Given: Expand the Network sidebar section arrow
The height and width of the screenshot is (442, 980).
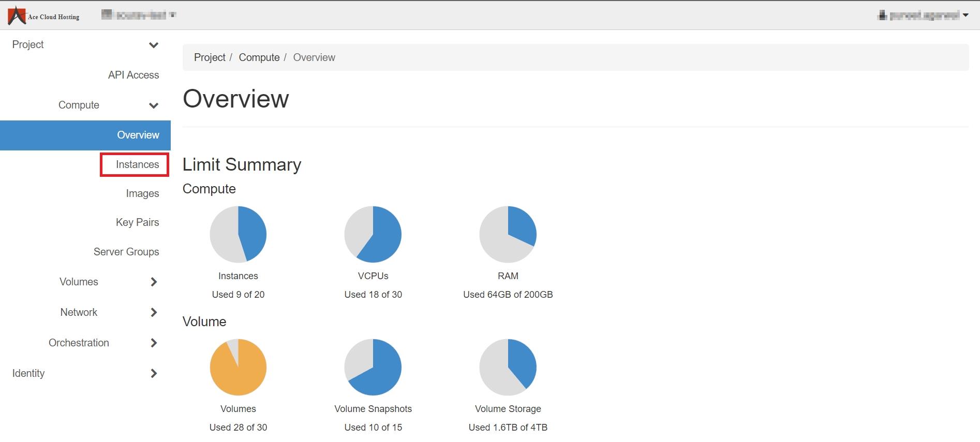Looking at the screenshot, I should 153,312.
